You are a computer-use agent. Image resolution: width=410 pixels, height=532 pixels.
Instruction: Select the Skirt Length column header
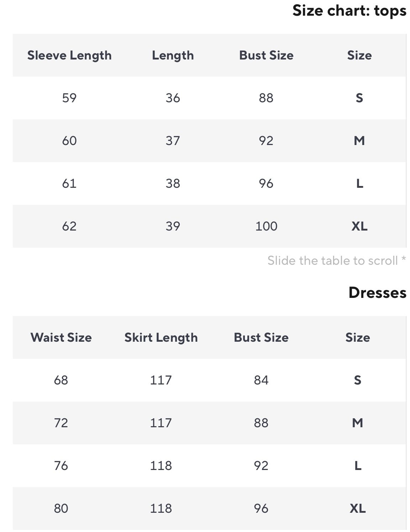click(161, 337)
